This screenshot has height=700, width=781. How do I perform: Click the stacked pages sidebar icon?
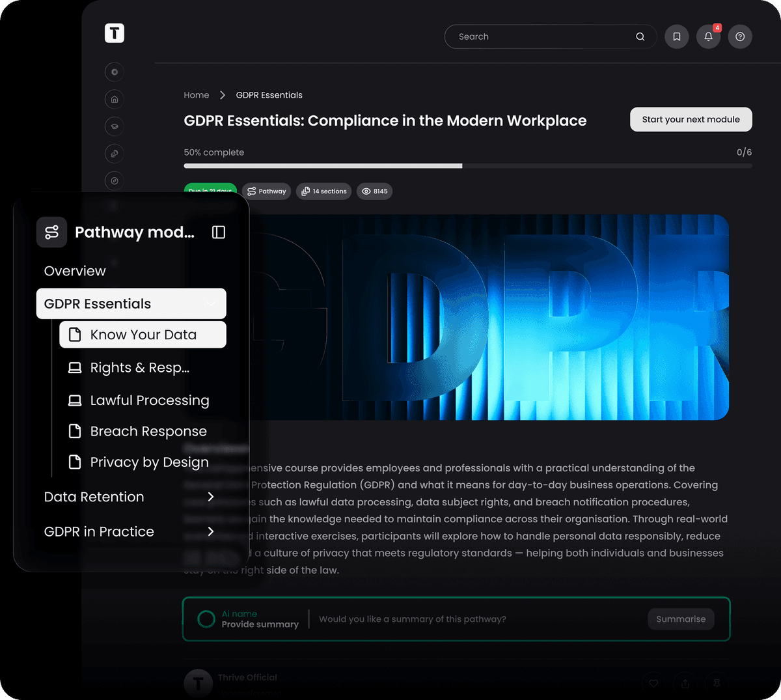point(115,154)
